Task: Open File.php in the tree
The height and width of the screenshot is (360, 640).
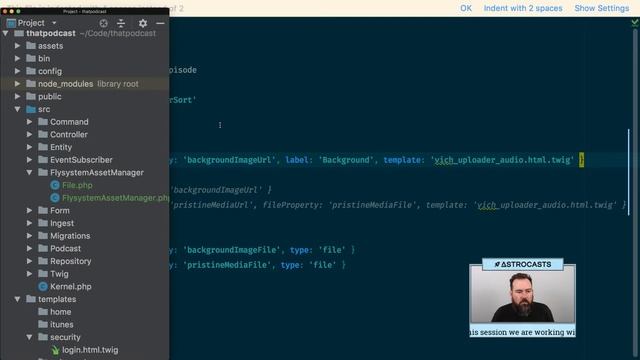Action: coord(77,185)
